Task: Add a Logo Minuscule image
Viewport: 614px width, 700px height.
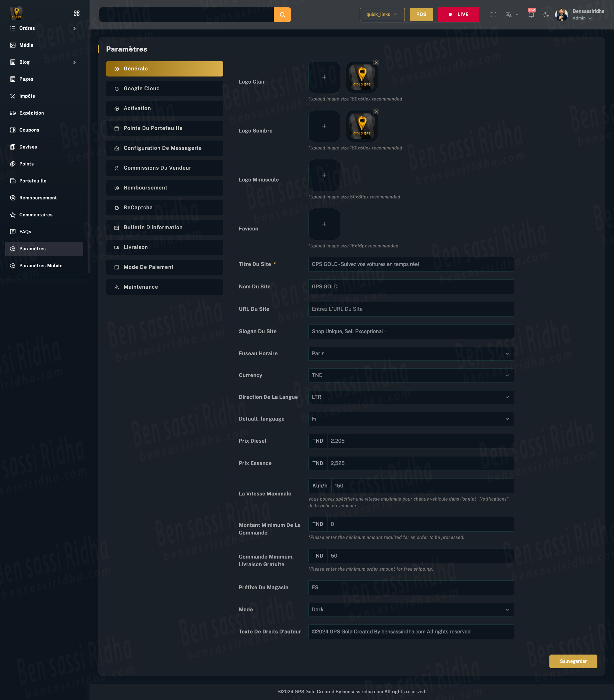Action: tap(324, 175)
